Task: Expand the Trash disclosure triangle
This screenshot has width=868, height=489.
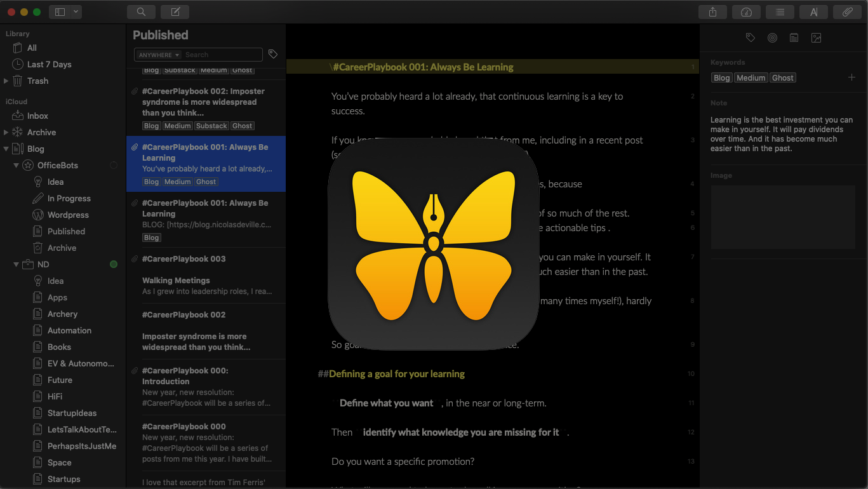Action: 6,81
